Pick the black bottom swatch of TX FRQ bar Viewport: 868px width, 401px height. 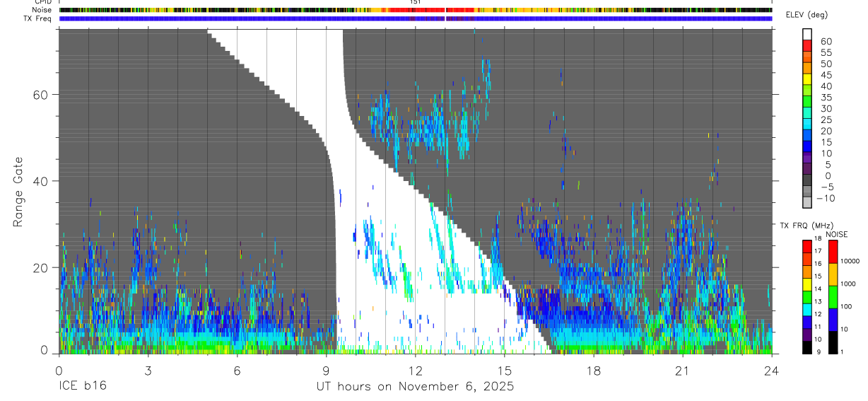tap(807, 347)
